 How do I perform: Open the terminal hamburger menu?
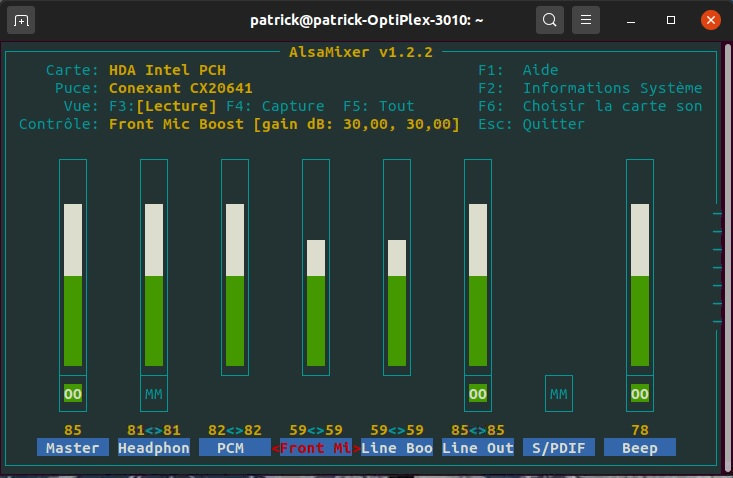point(586,20)
